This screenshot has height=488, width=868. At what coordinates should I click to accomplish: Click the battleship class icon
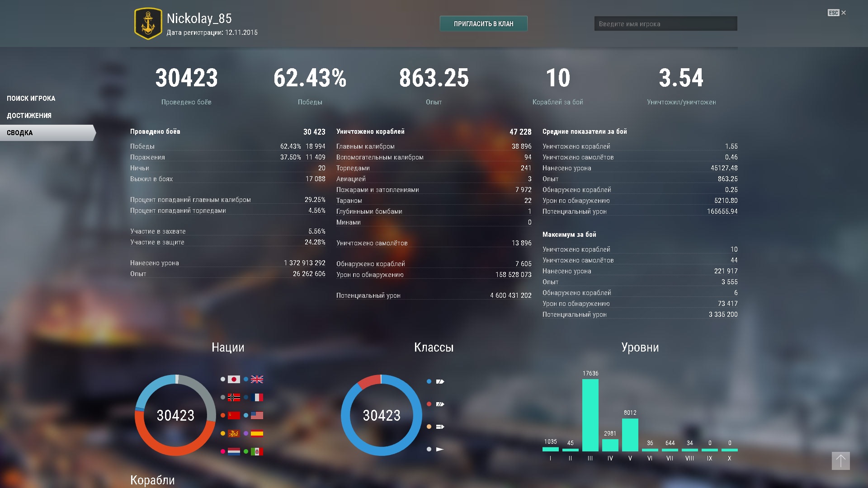point(440,404)
